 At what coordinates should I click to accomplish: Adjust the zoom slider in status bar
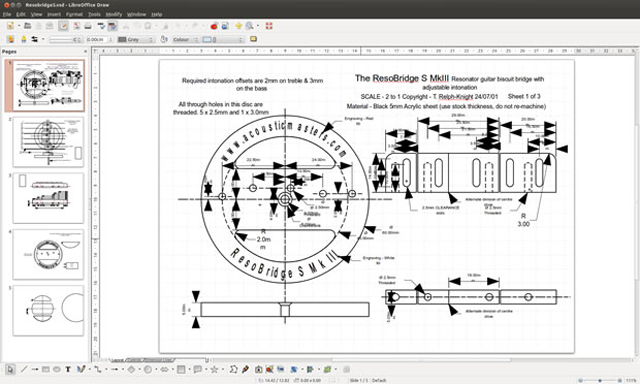pos(600,380)
